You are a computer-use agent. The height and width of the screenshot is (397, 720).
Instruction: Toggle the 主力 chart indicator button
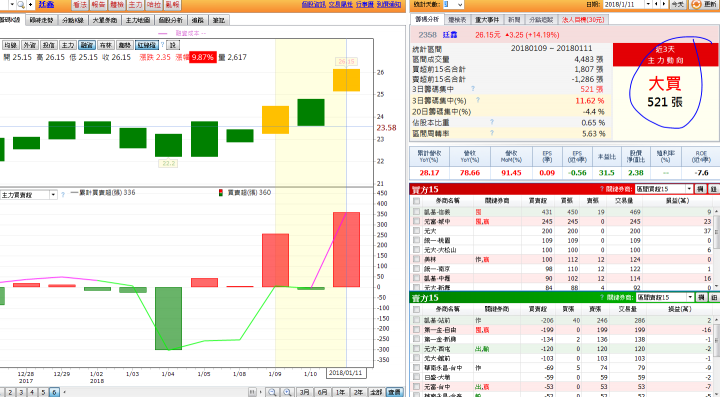point(68,45)
